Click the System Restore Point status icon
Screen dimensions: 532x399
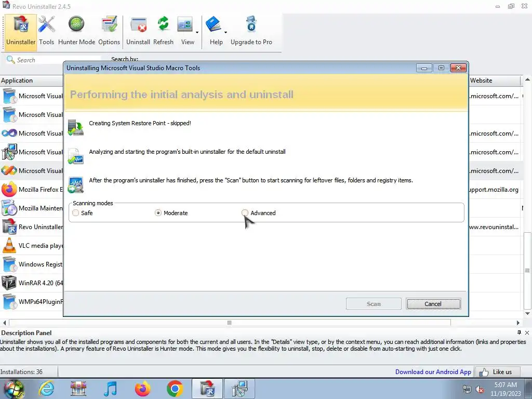pyautogui.click(x=76, y=128)
